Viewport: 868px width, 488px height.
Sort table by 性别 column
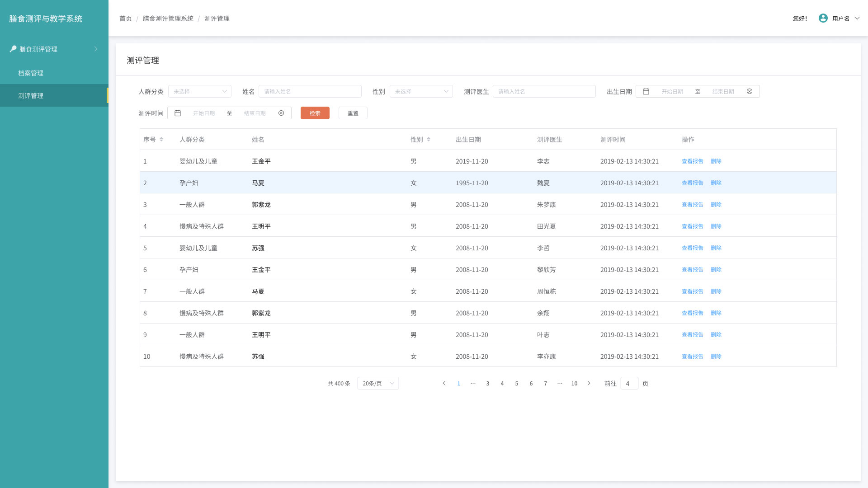pos(429,139)
